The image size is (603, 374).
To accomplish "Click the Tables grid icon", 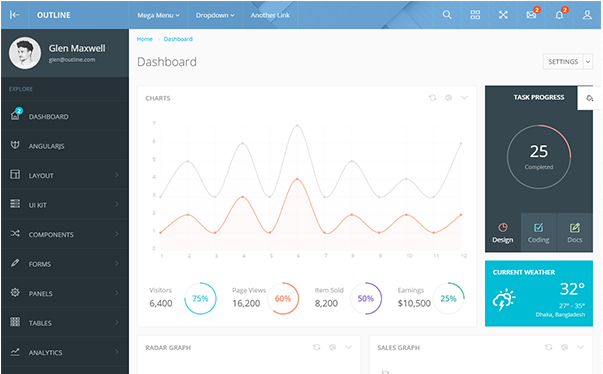I will [15, 322].
